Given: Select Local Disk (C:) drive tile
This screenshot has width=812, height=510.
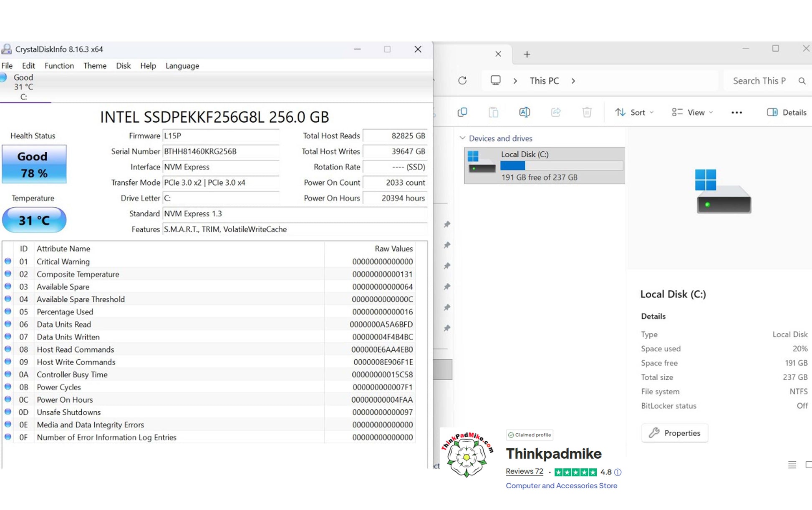Looking at the screenshot, I should 544,166.
